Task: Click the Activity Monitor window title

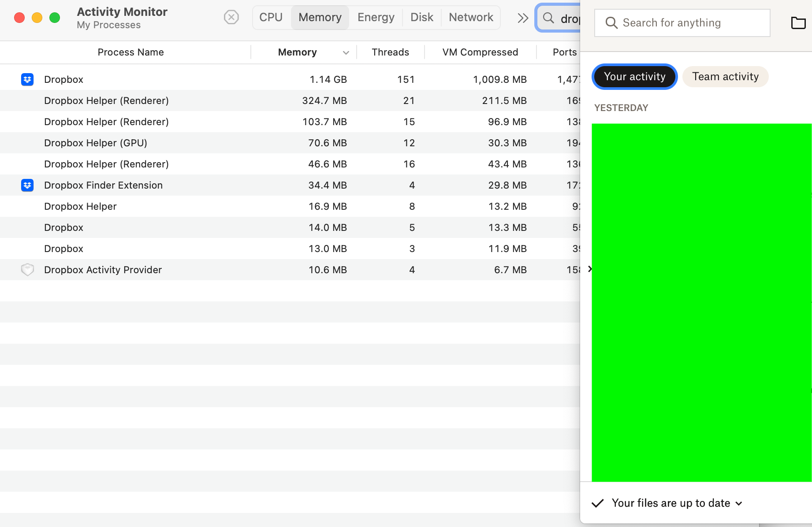Action: pos(122,12)
